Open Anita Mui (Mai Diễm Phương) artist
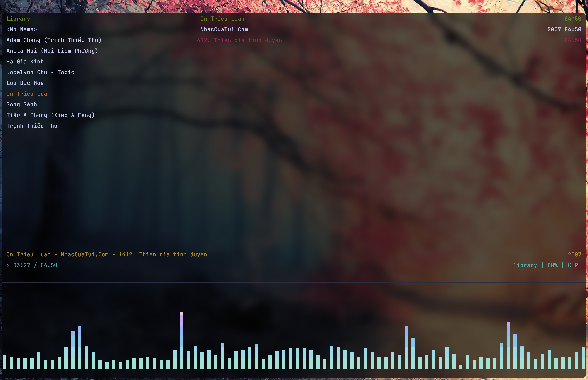Screen dimensions: 588x380 (52, 51)
